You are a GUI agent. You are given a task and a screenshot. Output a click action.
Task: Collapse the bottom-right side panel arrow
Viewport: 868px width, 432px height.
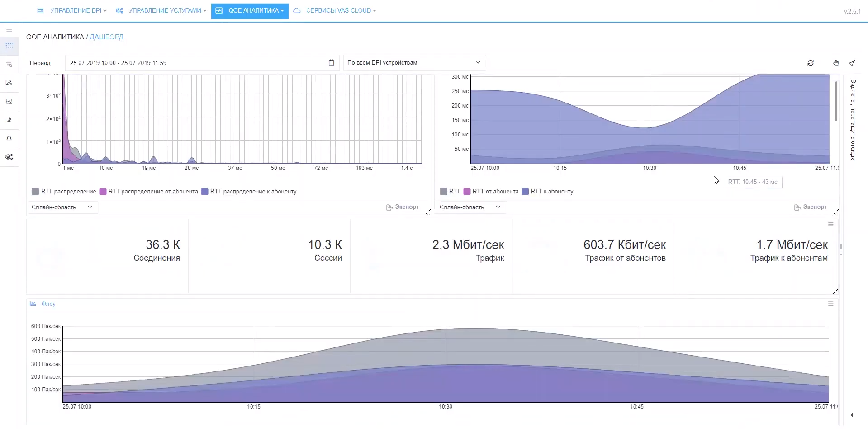pyautogui.click(x=852, y=415)
